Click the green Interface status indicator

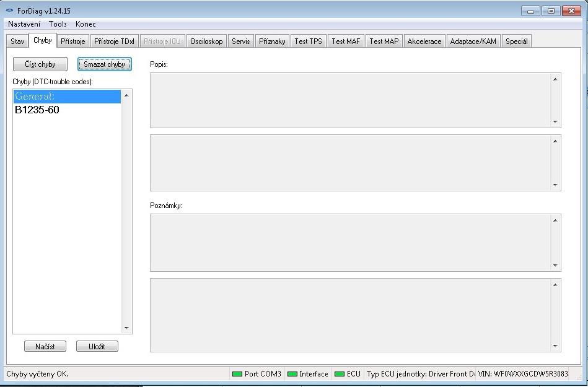(292, 374)
